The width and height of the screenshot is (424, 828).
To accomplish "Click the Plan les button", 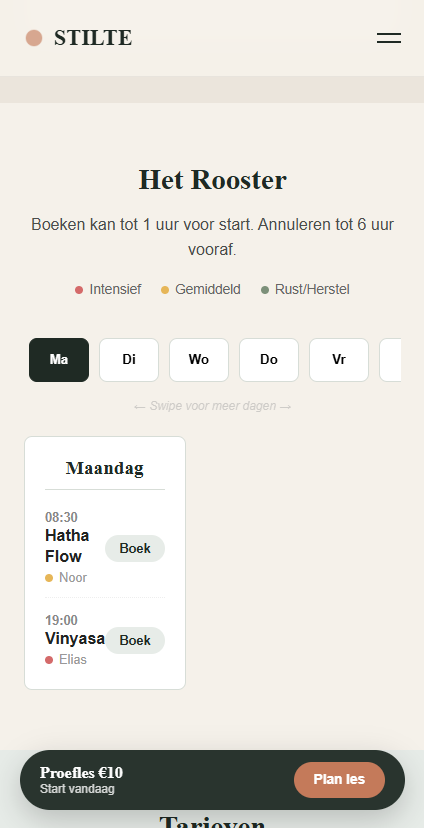I will (x=339, y=779).
